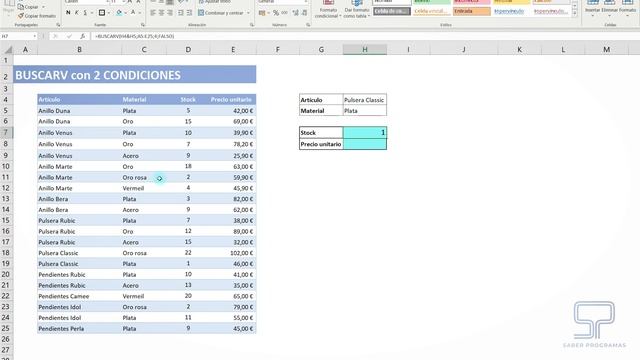Increase decimal places
The image size is (640, 360).
296,13
